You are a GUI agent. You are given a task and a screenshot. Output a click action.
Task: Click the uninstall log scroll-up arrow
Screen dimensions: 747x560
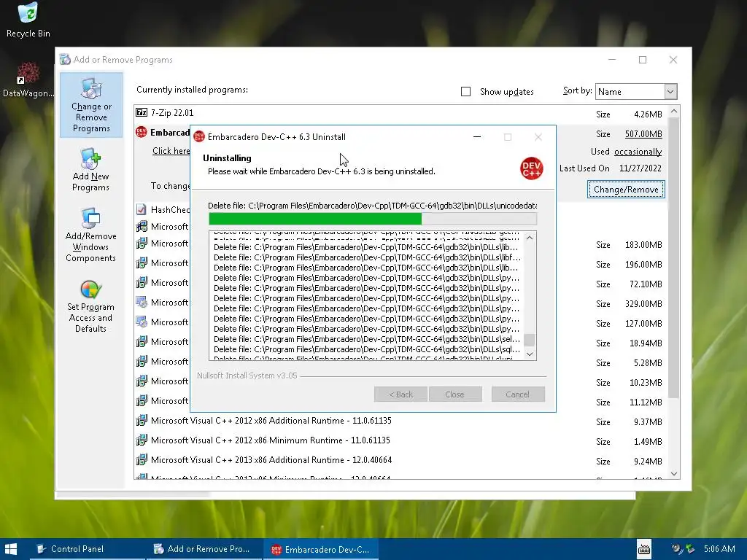(530, 238)
